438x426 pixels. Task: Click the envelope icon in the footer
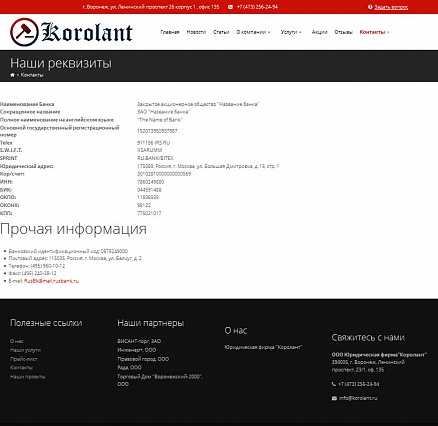(334, 398)
